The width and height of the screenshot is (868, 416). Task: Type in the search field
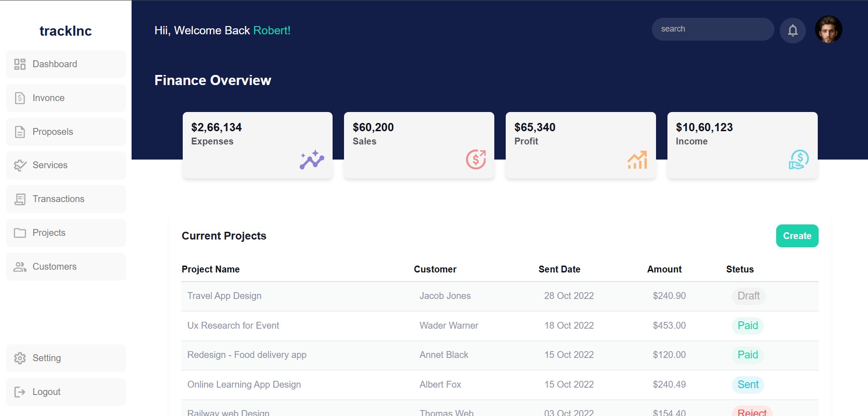(713, 29)
